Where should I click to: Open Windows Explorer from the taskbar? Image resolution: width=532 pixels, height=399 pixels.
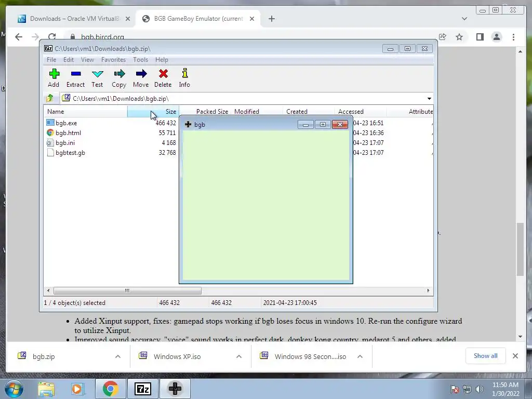coord(46,389)
